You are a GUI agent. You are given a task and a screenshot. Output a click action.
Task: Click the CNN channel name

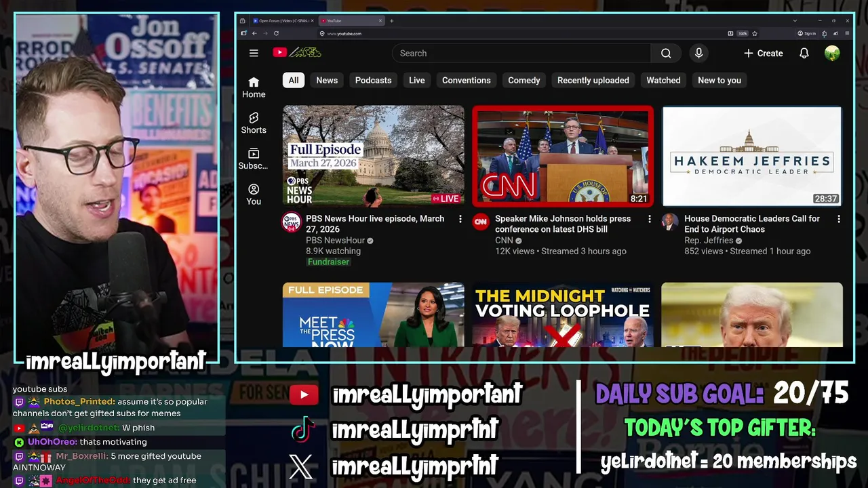pos(504,240)
